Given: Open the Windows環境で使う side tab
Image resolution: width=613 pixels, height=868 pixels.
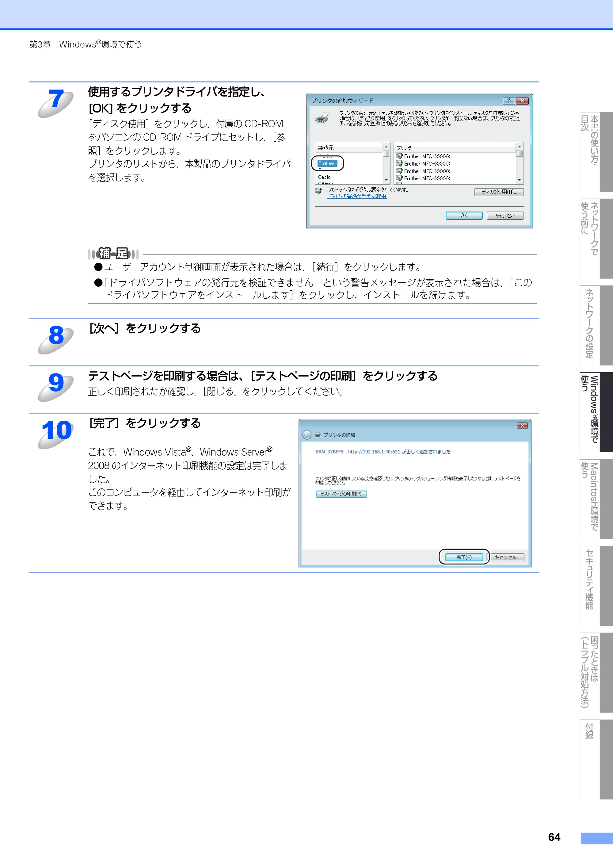Looking at the screenshot, I should 596,412.
